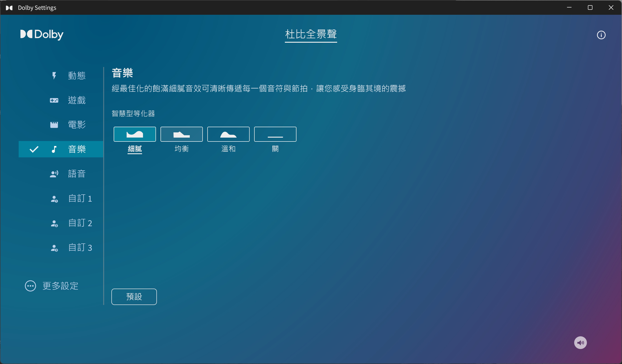Turn equalizer off with 關 option

pyautogui.click(x=275, y=134)
